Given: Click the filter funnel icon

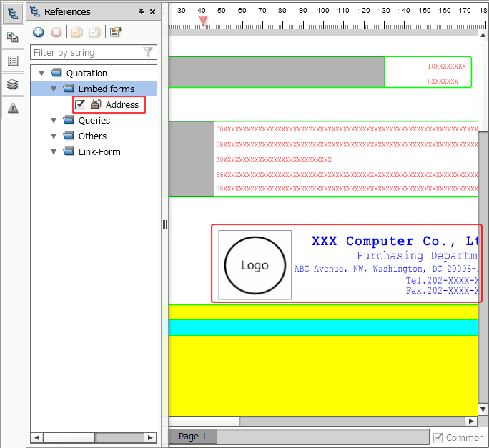Looking at the screenshot, I should [x=148, y=52].
